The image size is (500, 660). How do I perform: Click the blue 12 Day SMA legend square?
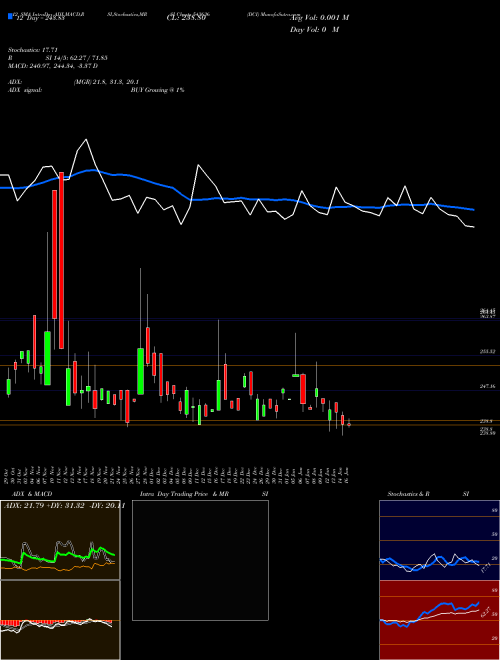click(x=10, y=16)
